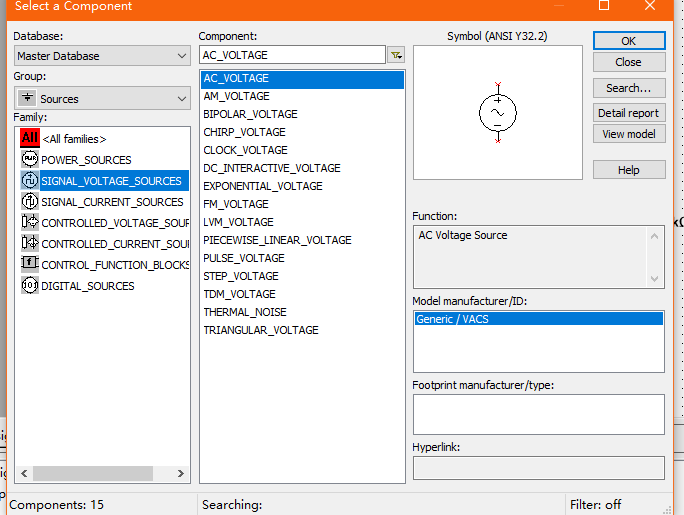This screenshot has height=515, width=684.
Task: Click the CONTROL_FUNCTION_BLOCKS family icon
Action: (x=30, y=263)
